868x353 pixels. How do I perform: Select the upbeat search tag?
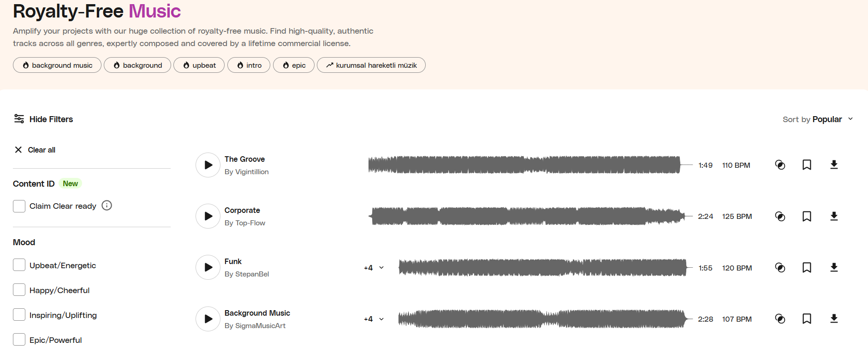(199, 65)
